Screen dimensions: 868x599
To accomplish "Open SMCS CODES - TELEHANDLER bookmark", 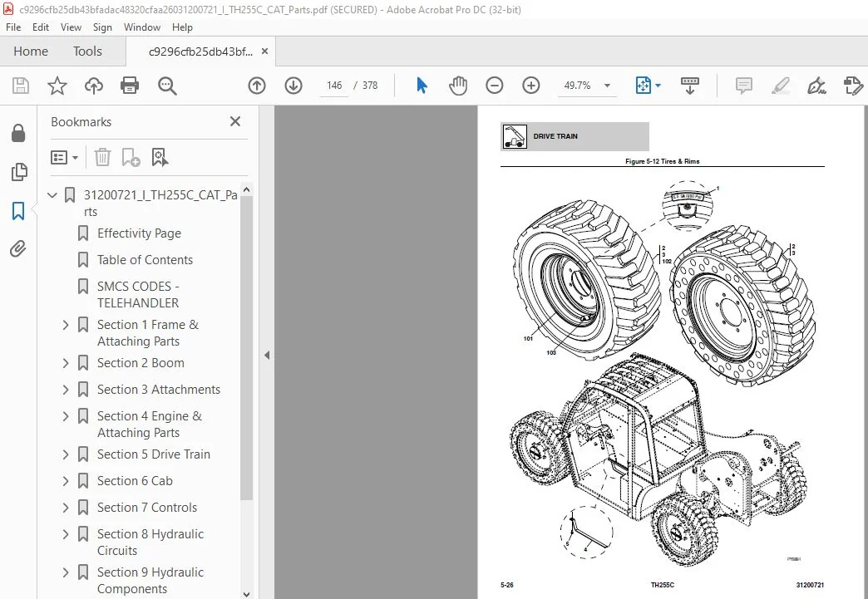I will [x=138, y=295].
